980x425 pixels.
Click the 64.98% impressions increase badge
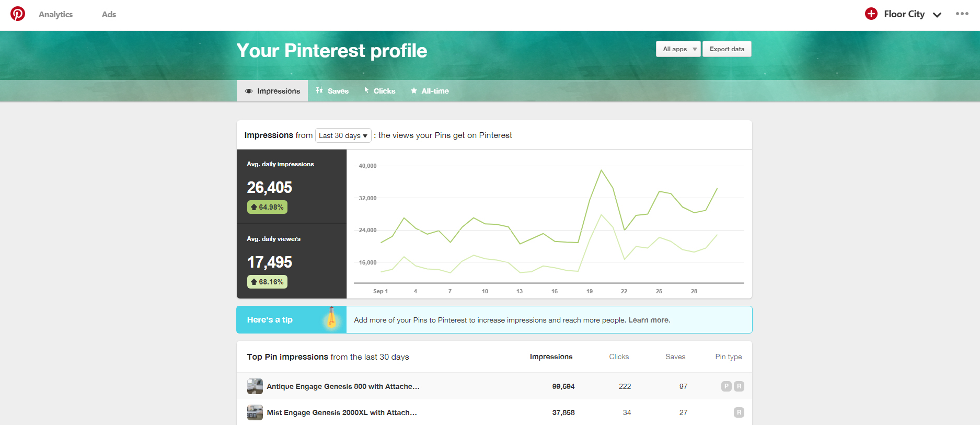point(267,207)
